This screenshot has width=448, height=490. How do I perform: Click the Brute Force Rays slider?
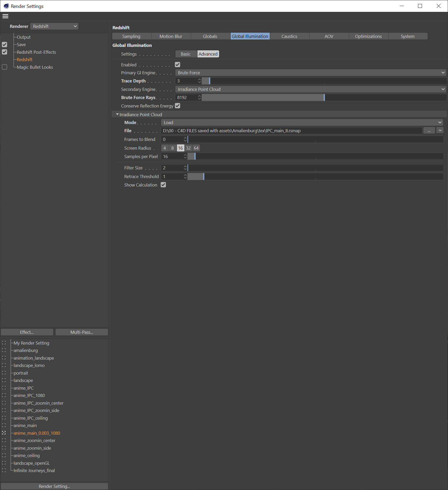324,97
